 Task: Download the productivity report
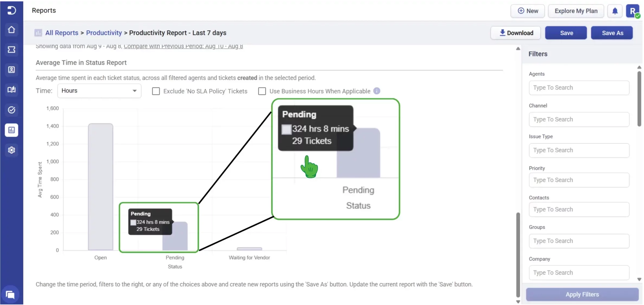(x=516, y=33)
